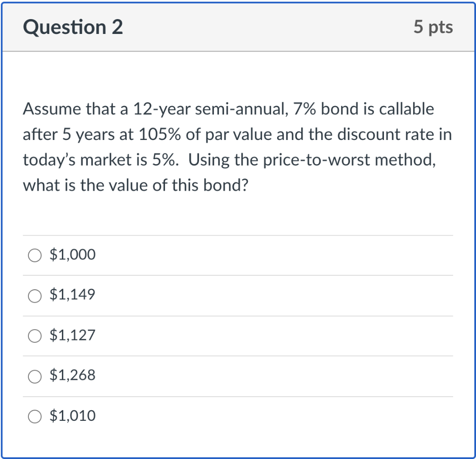The width and height of the screenshot is (476, 459).
Task: Click the $1,127 answer label text
Action: pyautogui.click(x=72, y=335)
